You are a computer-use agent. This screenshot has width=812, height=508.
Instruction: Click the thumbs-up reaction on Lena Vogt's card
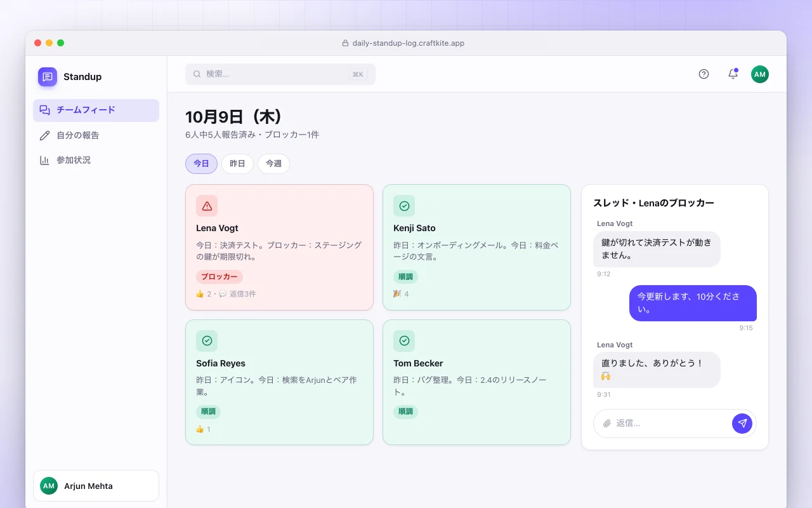coord(200,294)
